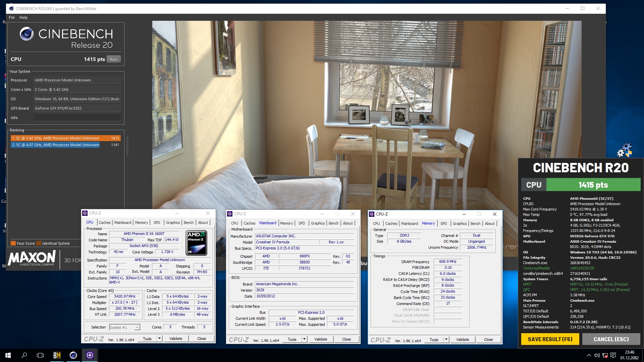The width and height of the screenshot is (644, 362).
Task: Click Multiplier value x 27.0 field
Action: click(x=125, y=303)
